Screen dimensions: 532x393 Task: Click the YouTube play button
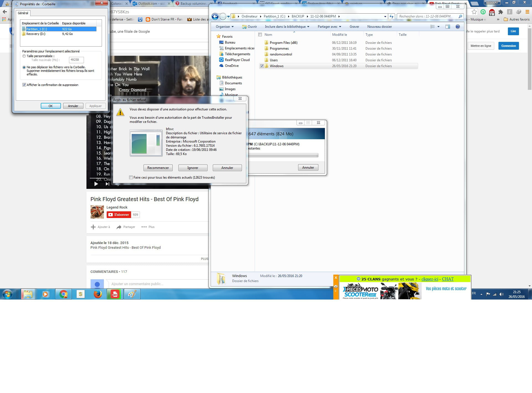(96, 184)
